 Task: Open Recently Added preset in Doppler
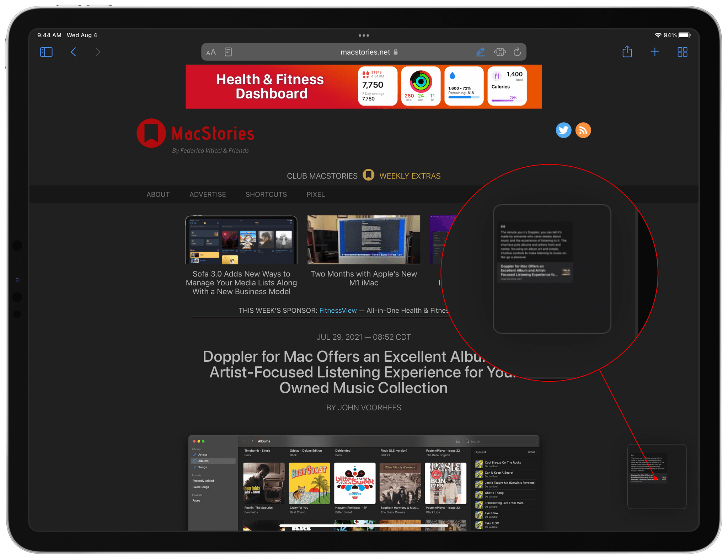pos(203,481)
